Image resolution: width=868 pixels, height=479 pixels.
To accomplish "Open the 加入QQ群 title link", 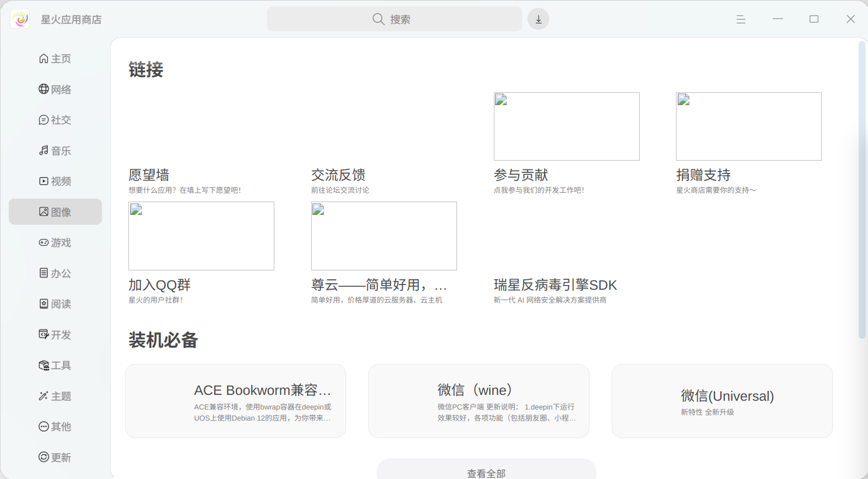I will pos(159,285).
